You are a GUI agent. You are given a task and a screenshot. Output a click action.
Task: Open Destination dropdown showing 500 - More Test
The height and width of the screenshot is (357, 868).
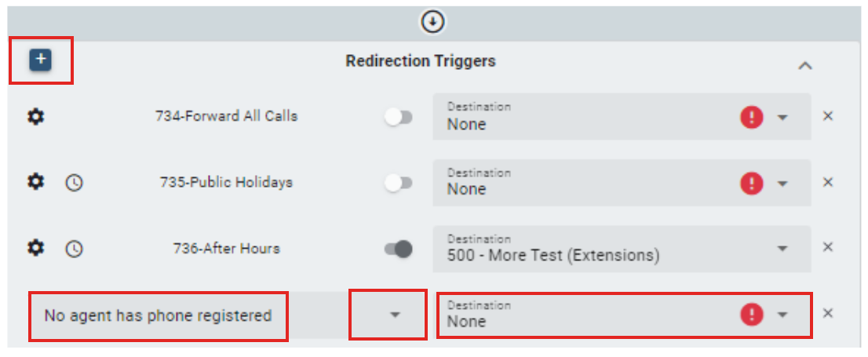tap(782, 249)
